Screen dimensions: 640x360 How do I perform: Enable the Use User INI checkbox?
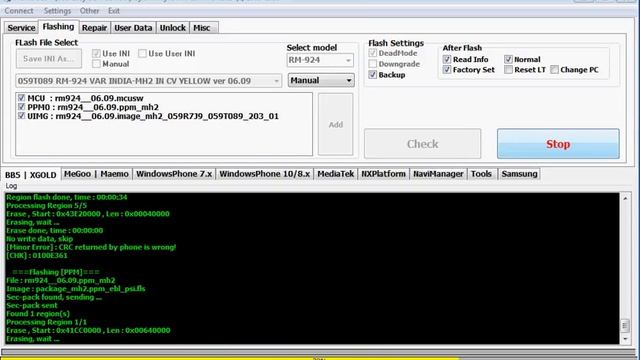point(142,53)
